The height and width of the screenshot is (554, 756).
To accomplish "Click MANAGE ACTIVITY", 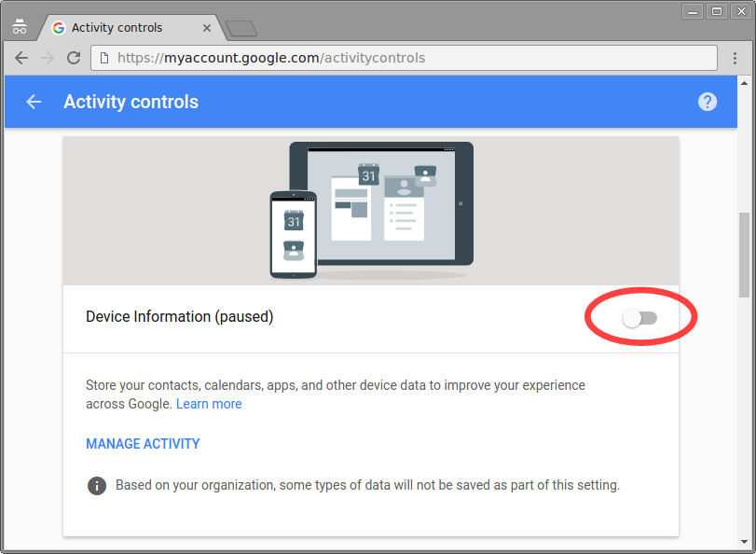I will tap(143, 444).
